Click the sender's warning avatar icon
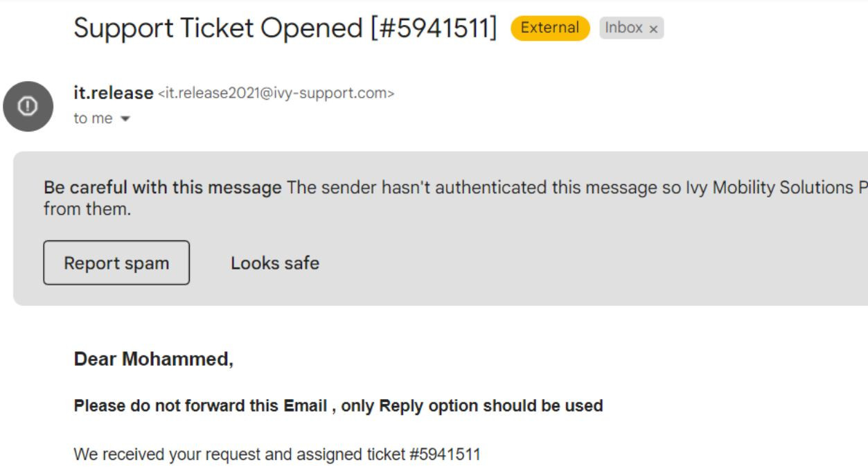Viewport: 868px width, 469px height. click(x=28, y=106)
